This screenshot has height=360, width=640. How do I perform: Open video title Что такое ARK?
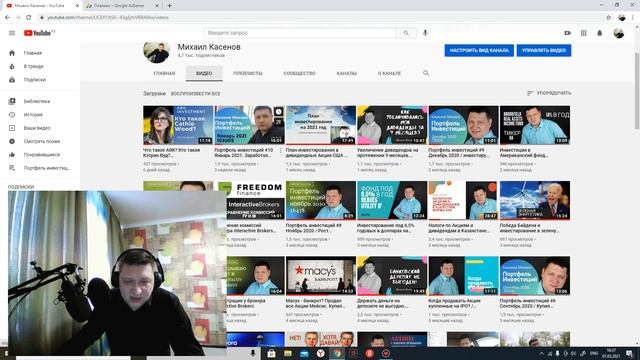click(171, 153)
